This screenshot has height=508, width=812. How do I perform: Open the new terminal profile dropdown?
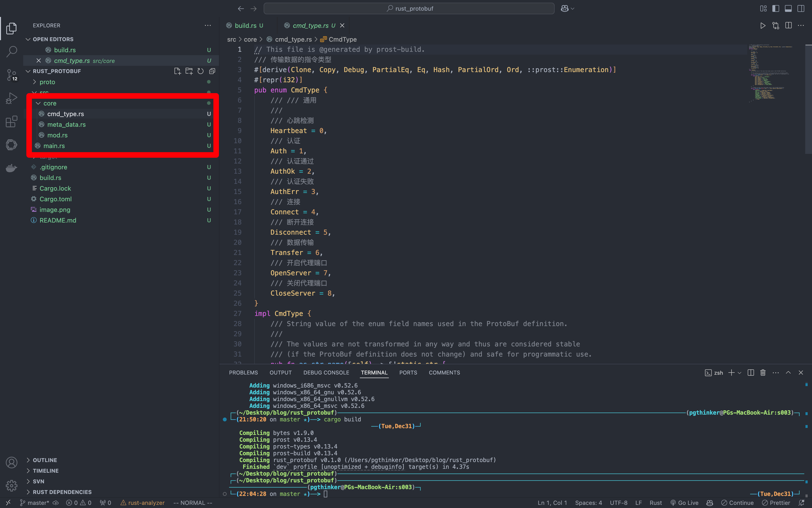point(739,373)
